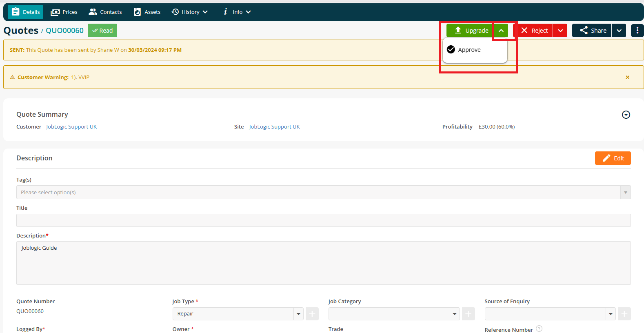This screenshot has width=644, height=333.
Task: Click the Read double-check icon
Action: click(x=95, y=31)
